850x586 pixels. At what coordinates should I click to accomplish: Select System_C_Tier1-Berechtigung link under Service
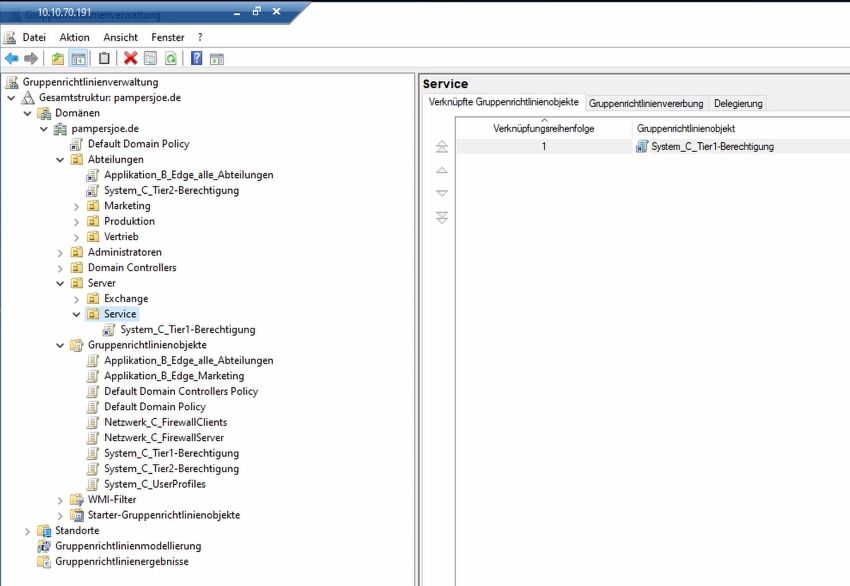(x=188, y=330)
